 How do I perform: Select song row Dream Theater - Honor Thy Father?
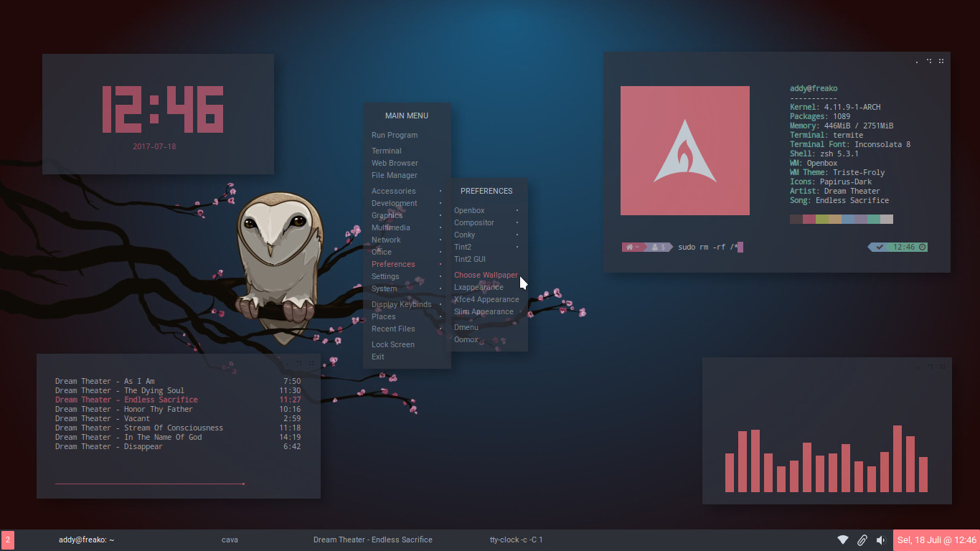178,409
